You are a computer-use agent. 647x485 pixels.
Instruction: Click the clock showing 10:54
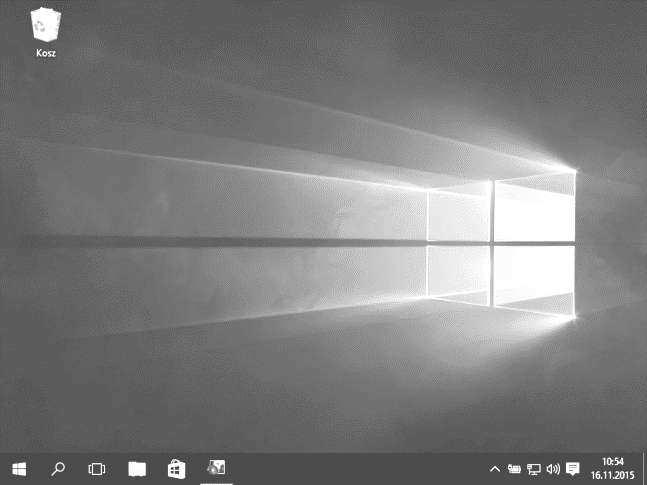613,461
